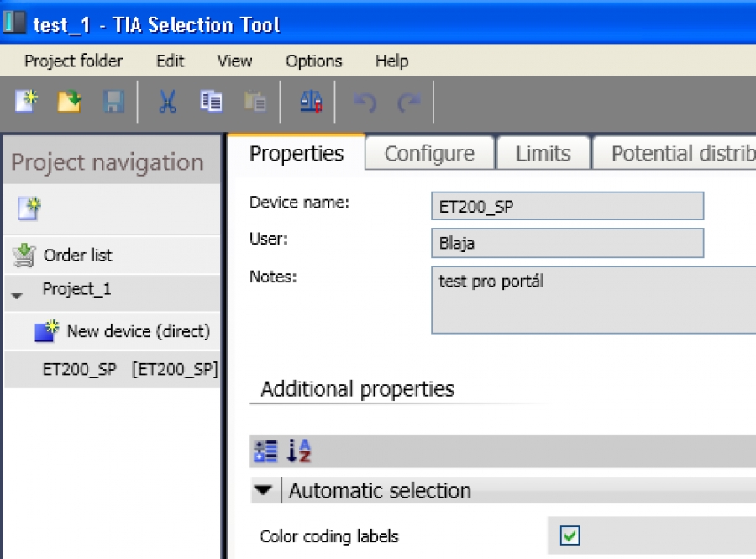Save project with floppy disk icon

pos(113,102)
